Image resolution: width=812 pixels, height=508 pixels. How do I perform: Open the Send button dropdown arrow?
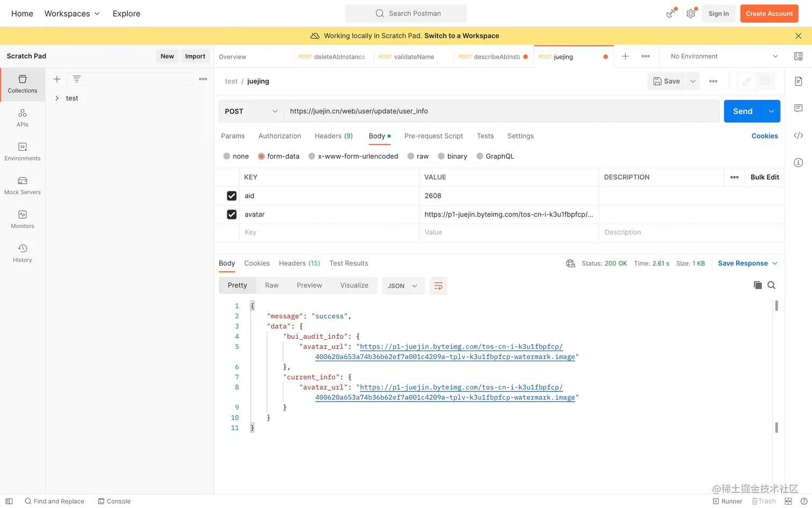pos(771,111)
